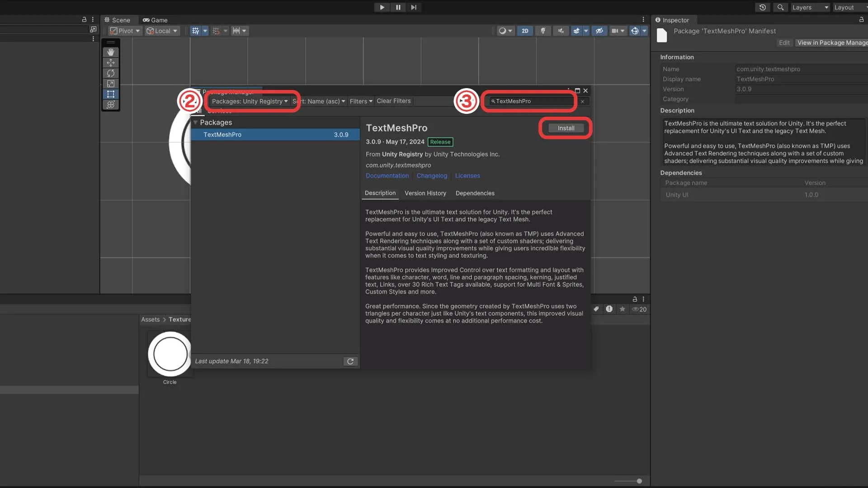Screen dimensions: 868x488
Task: Open the Local handle rotation dropdown
Action: point(162,31)
